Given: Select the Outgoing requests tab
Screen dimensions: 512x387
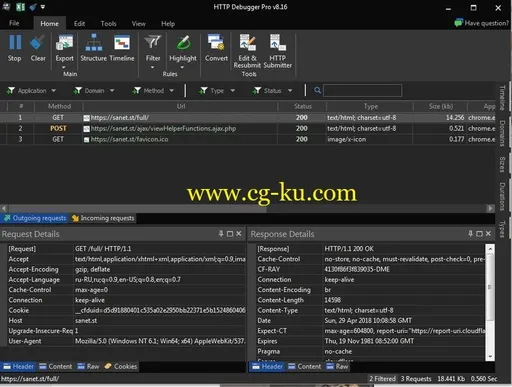Looking at the screenshot, I should pos(35,218).
